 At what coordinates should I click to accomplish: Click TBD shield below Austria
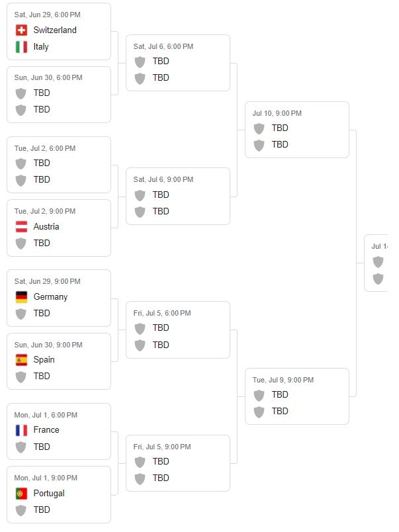click(21, 244)
